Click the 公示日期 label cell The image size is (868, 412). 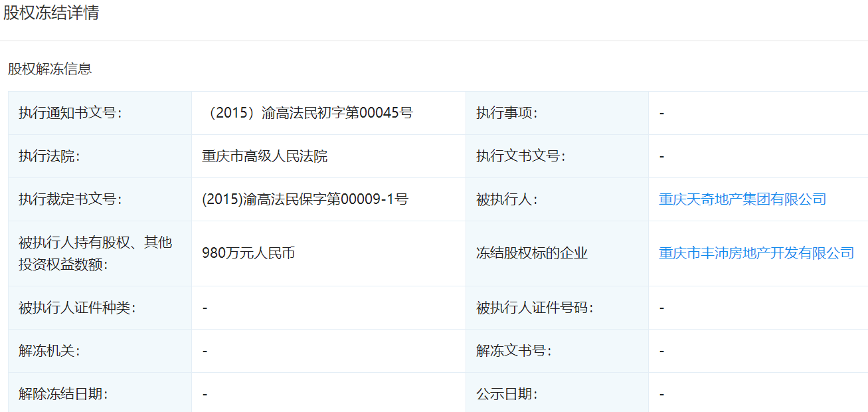[x=557, y=393]
